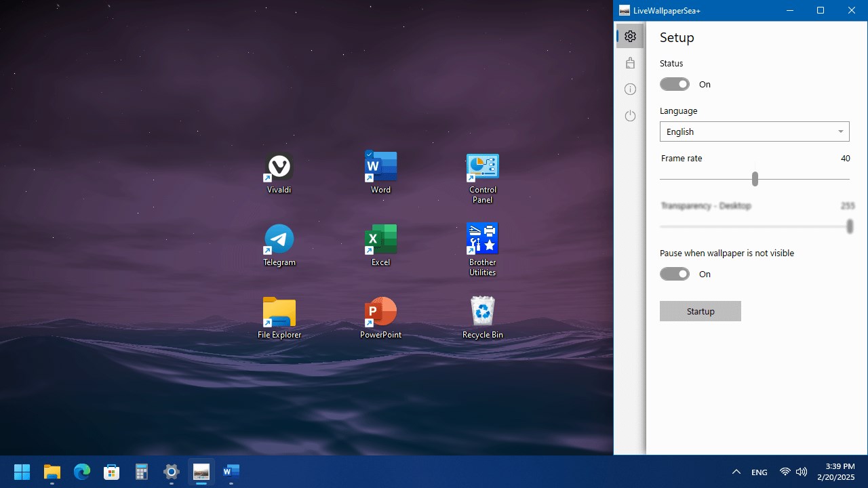The height and width of the screenshot is (488, 868).
Task: Select the Excel desktop shortcut
Action: pyautogui.click(x=381, y=246)
